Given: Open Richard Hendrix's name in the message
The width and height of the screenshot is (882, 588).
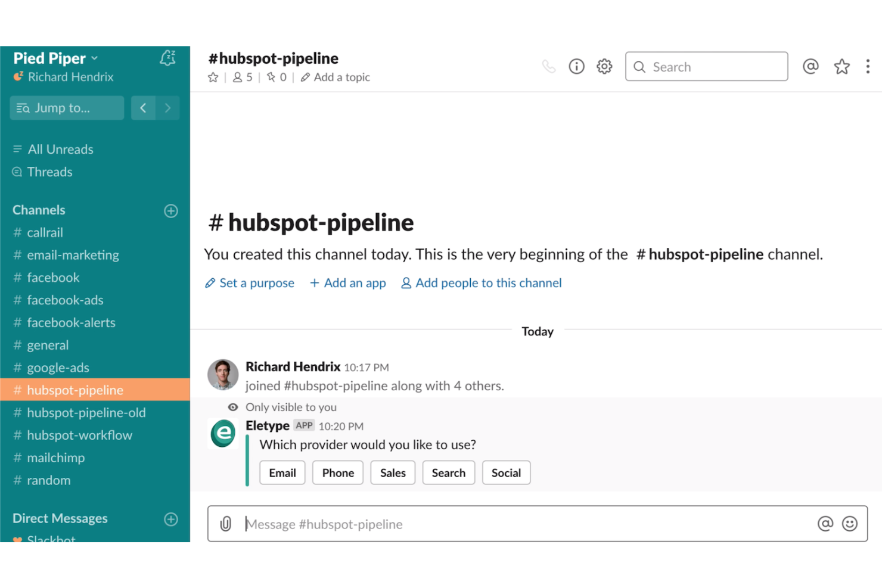Looking at the screenshot, I should coord(293,367).
